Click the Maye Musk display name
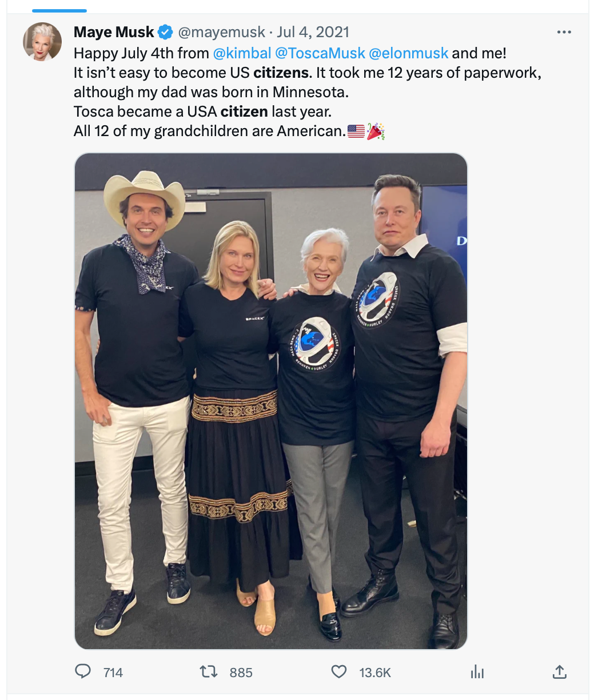 click(114, 32)
